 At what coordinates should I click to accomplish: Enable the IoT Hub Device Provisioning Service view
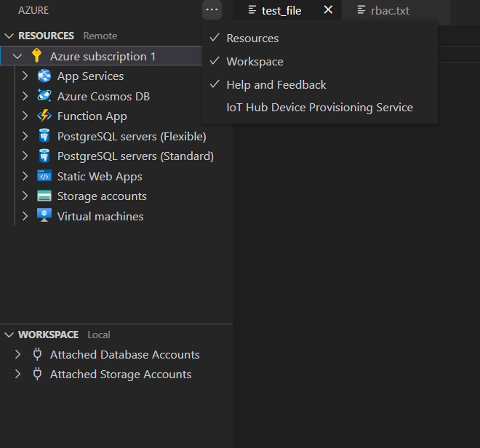[320, 108]
